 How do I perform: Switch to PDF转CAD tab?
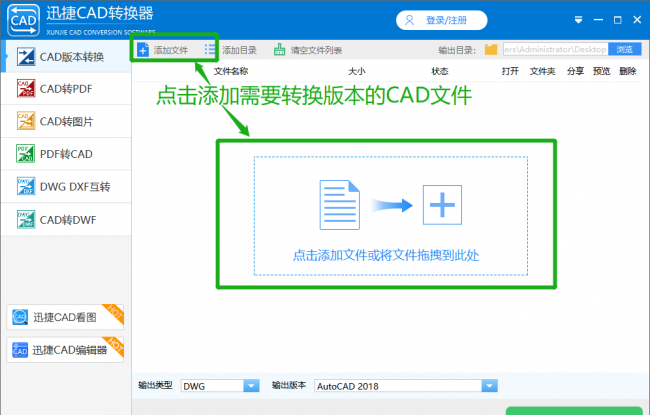click(66, 154)
